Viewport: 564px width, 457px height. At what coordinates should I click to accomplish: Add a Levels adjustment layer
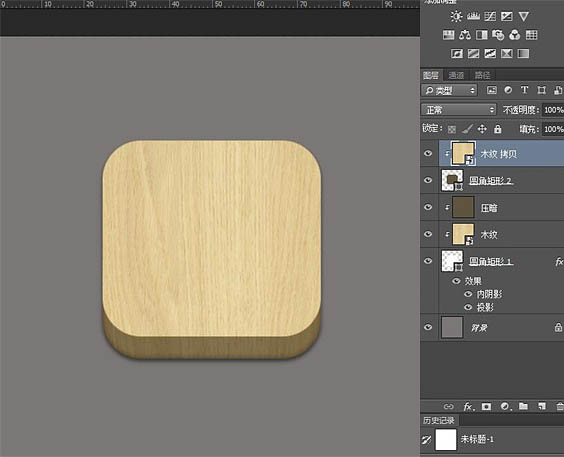click(473, 17)
